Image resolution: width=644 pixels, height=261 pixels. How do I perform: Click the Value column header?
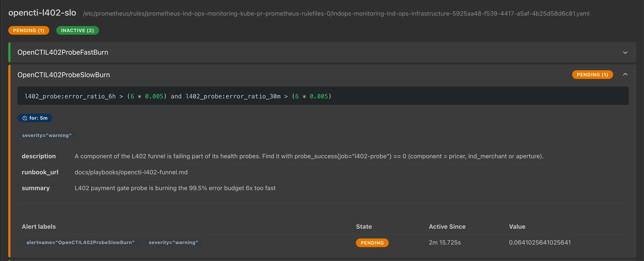[517, 227]
